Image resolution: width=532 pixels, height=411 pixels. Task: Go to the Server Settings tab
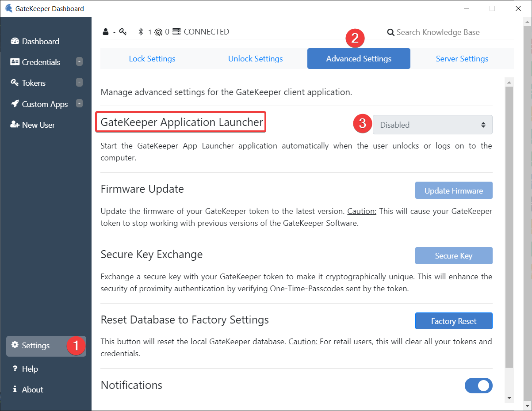[462, 59]
